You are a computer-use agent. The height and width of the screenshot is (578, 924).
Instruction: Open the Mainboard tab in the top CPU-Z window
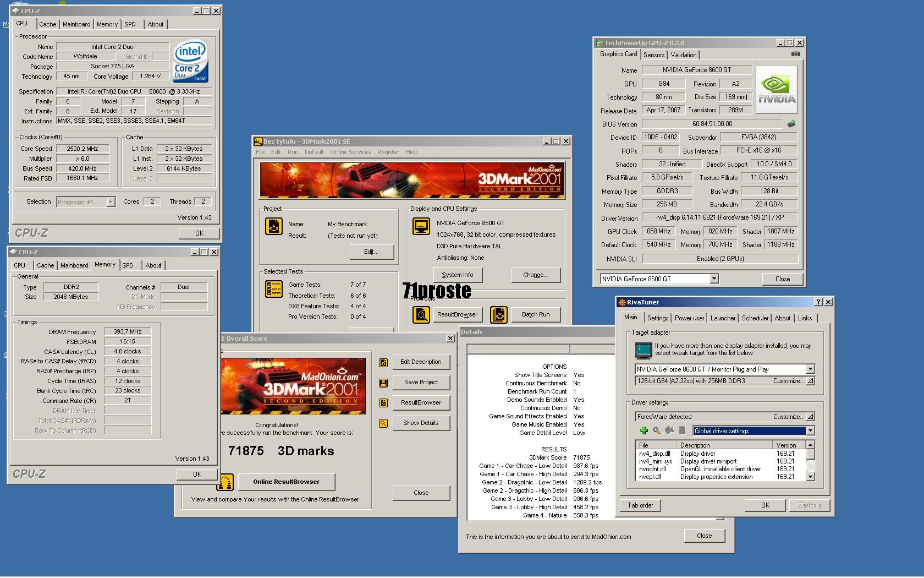click(x=76, y=24)
